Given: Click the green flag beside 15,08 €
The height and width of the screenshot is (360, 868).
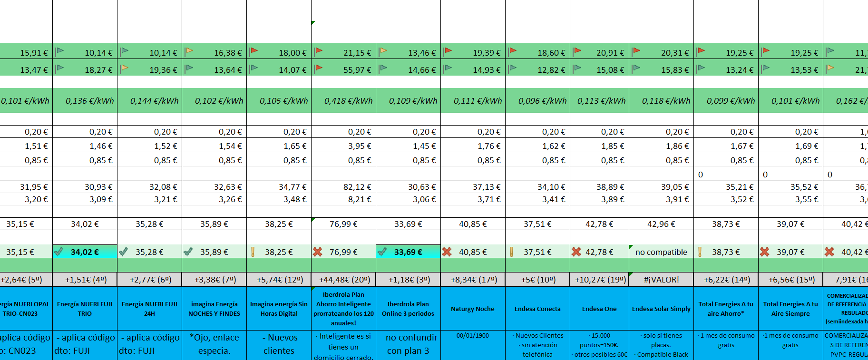Looking at the screenshot, I should point(577,68).
